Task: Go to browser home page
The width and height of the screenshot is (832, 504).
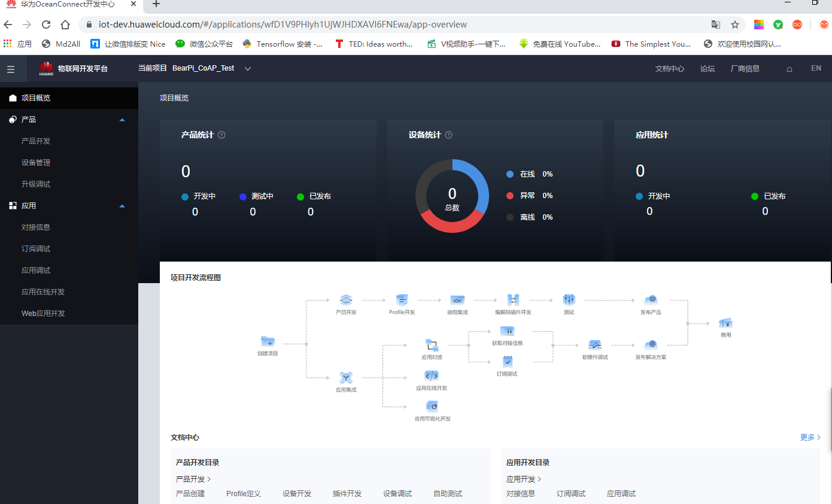Action: [x=65, y=25]
